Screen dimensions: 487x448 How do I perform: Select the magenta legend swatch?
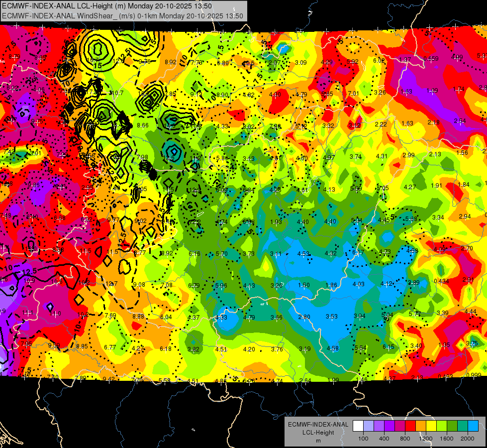pos(400,426)
